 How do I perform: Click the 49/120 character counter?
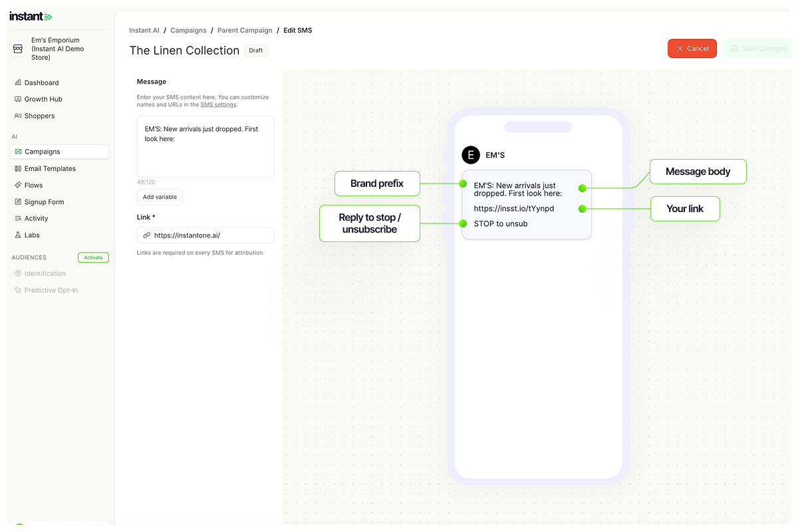tap(146, 182)
